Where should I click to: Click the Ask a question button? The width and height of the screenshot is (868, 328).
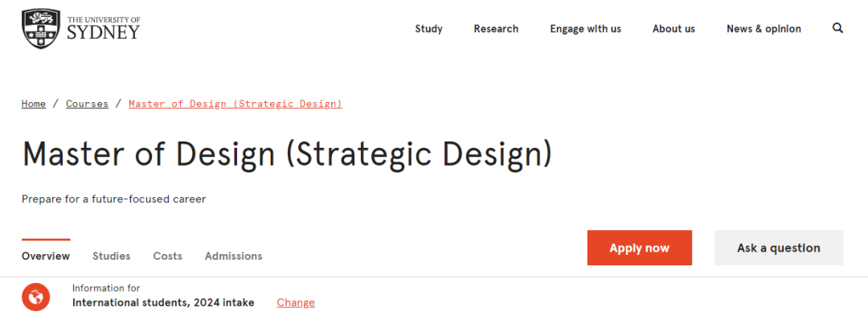[779, 248]
